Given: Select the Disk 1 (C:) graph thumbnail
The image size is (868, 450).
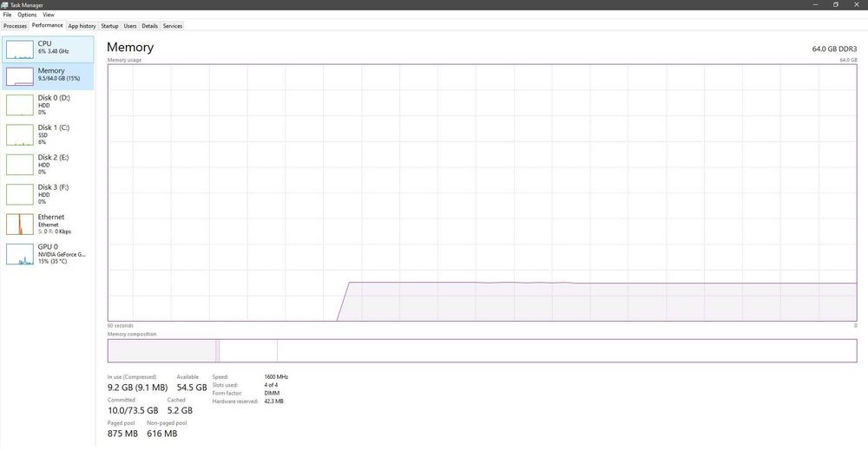Looking at the screenshot, I should point(19,135).
